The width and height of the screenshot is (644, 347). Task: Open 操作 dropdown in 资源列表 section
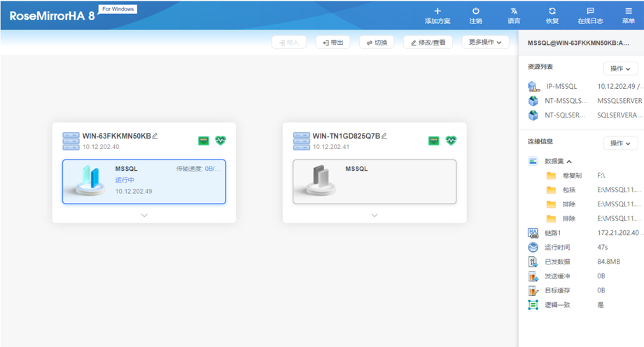(x=620, y=69)
